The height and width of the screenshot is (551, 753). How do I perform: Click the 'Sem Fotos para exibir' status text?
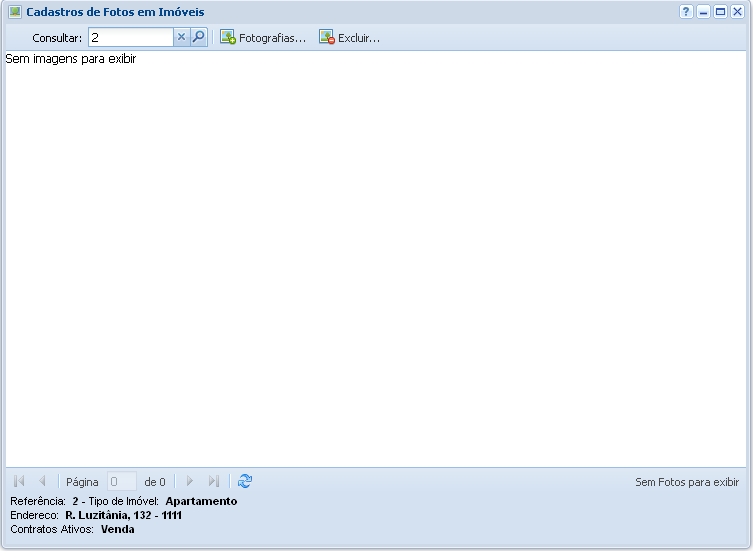(x=687, y=482)
